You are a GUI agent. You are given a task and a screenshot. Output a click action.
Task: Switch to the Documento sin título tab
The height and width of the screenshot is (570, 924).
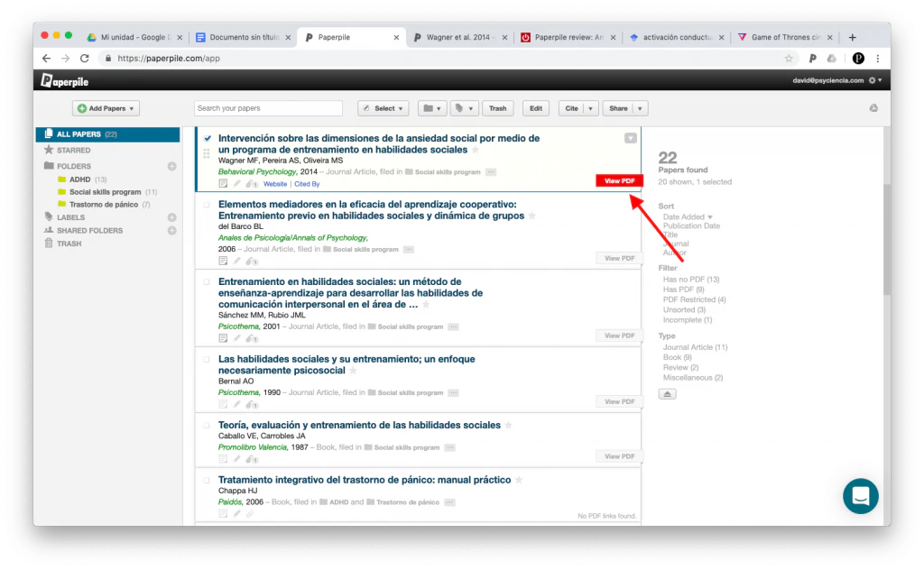tap(244, 37)
